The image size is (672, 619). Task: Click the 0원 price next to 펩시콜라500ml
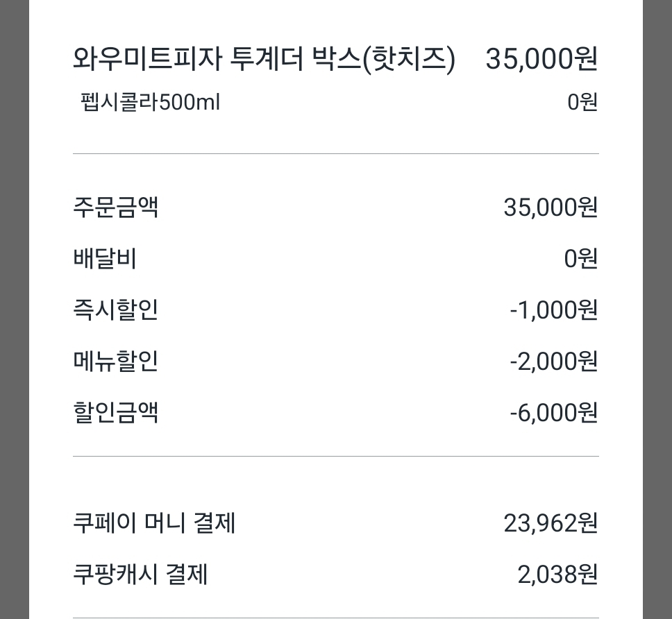(x=582, y=102)
